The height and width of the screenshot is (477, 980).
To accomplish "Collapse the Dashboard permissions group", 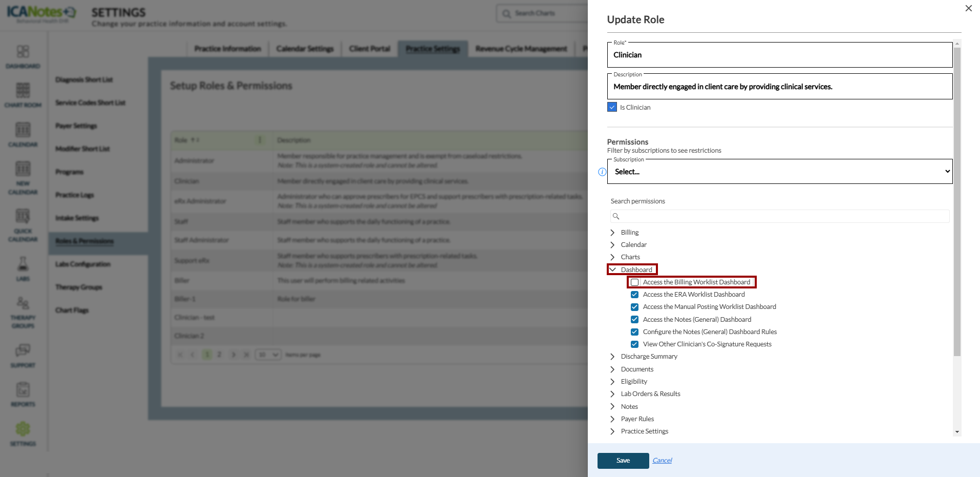I will 612,269.
